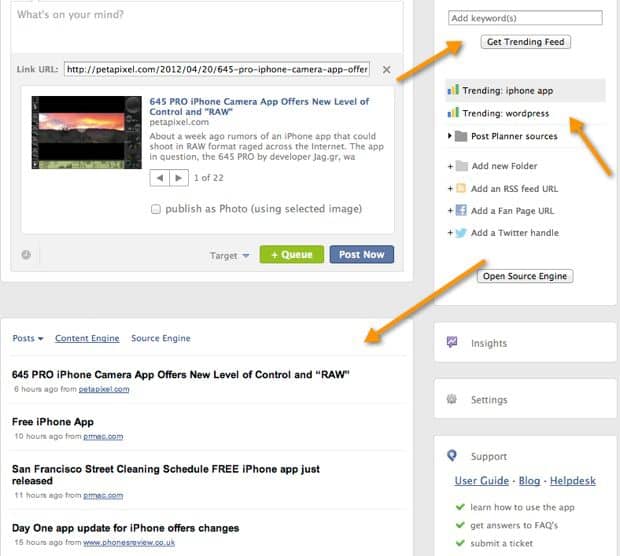Open the Settings panel label

(489, 400)
